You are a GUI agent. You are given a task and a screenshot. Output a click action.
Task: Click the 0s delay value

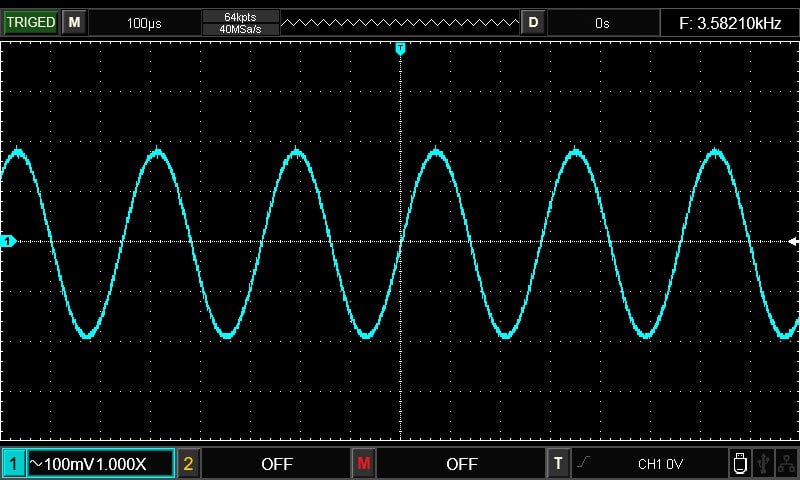click(x=602, y=23)
